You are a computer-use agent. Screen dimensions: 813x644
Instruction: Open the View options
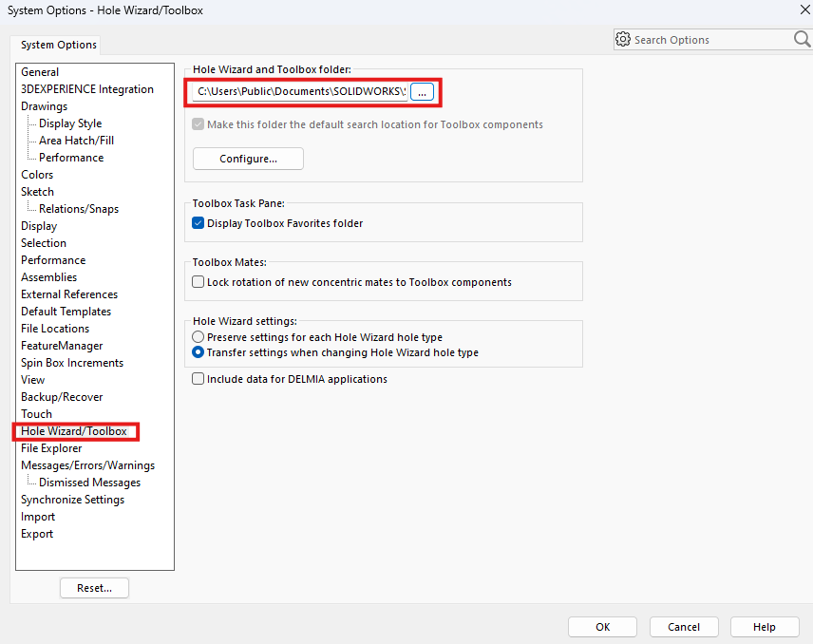[x=32, y=380]
